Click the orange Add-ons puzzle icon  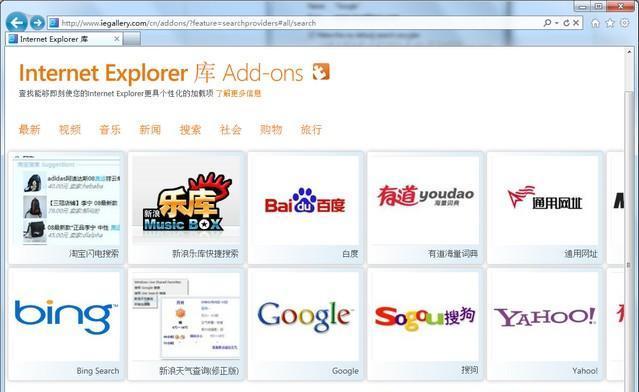321,72
